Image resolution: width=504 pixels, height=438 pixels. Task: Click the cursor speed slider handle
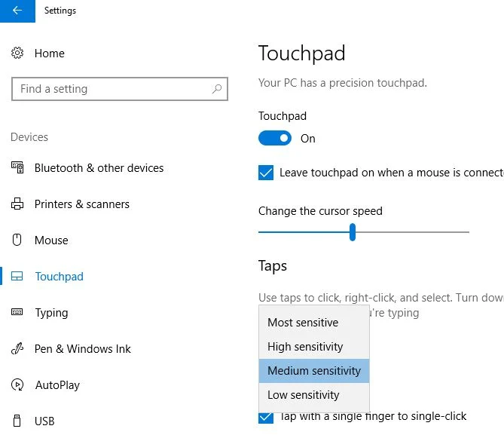[352, 232]
